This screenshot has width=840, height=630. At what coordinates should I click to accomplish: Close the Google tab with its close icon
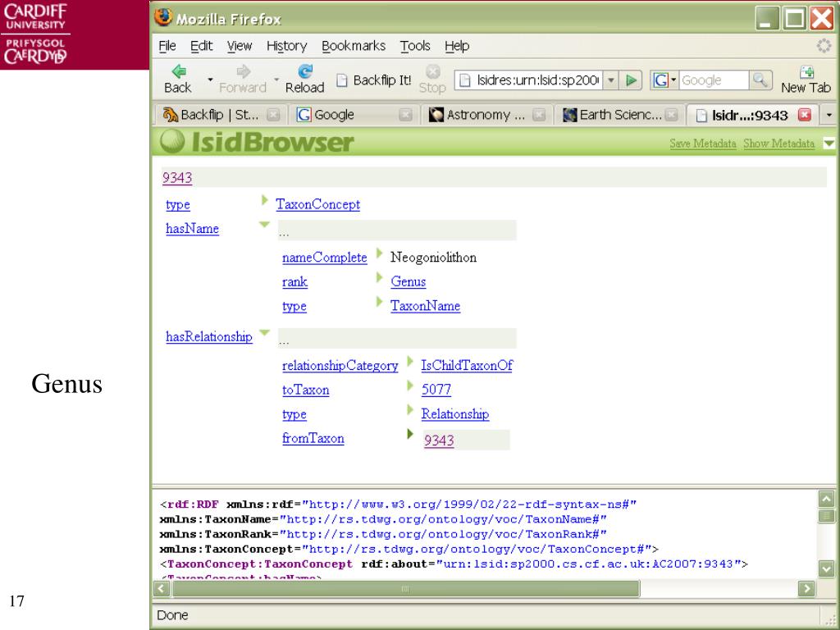pos(406,115)
